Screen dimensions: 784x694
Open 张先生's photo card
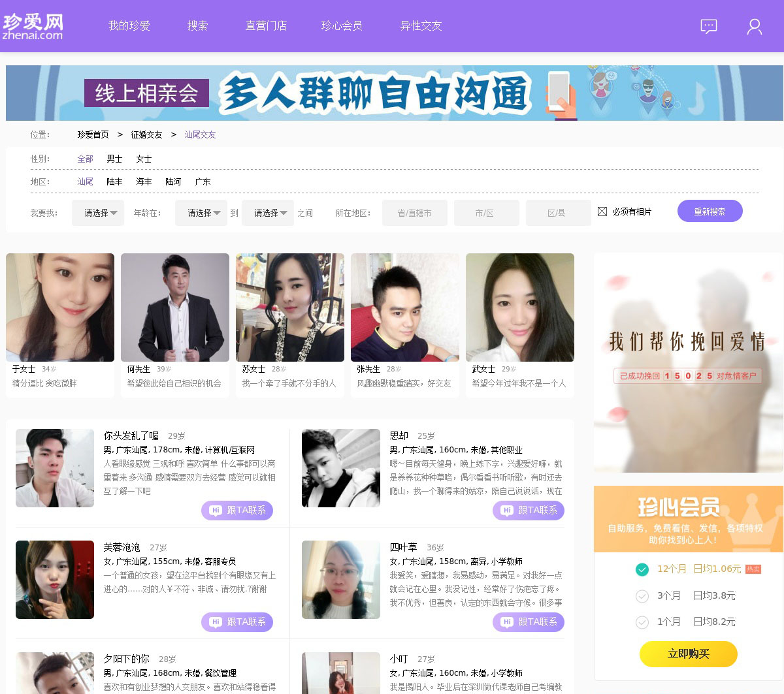[405, 308]
